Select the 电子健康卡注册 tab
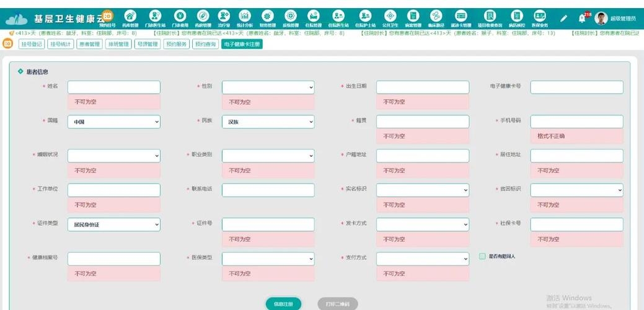This screenshot has width=644, height=310. click(x=242, y=44)
